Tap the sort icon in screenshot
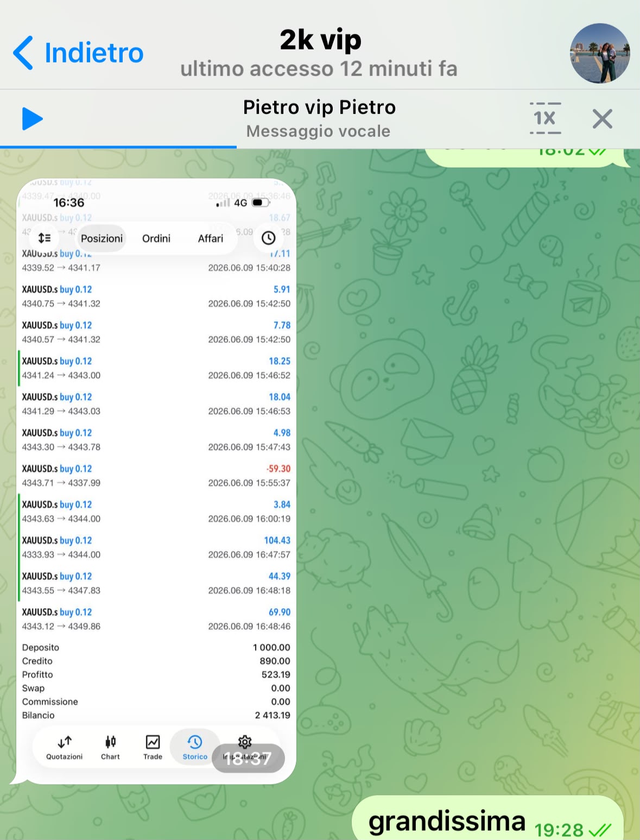Screen dimensions: 640x840 pos(45,238)
